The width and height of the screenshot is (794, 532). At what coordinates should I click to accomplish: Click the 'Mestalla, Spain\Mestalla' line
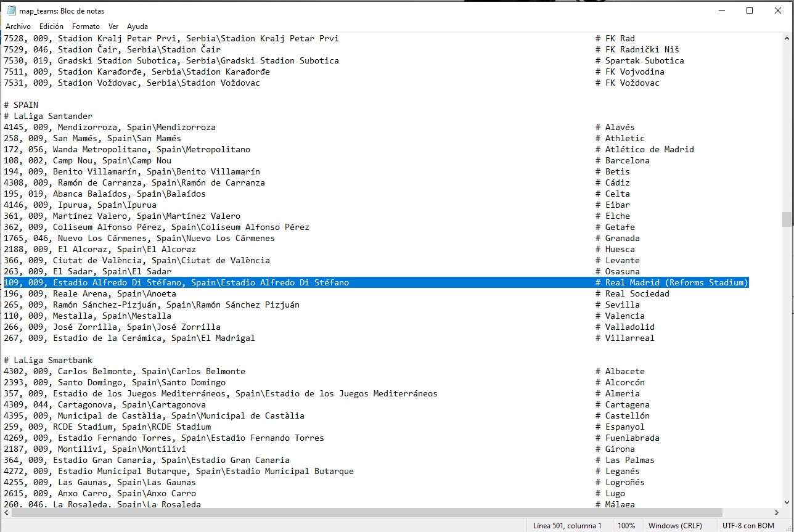(88, 316)
